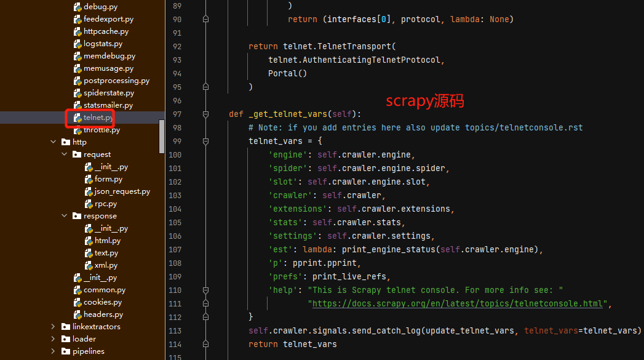The image size is (644, 360).
Task: Open request's __init__.py file
Action: point(111,167)
